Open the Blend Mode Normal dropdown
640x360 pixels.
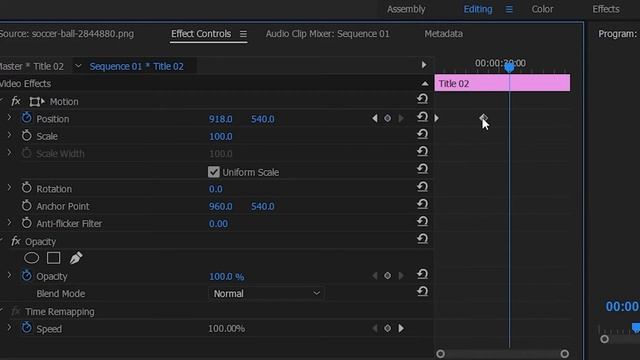click(266, 293)
